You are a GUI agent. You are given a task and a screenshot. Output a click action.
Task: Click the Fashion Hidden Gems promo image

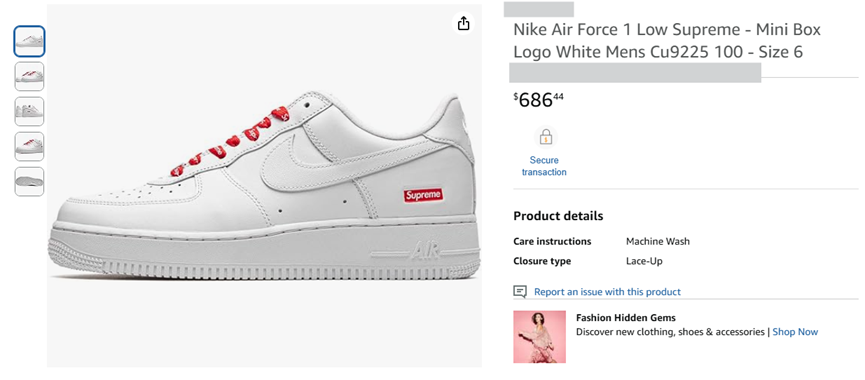point(540,336)
